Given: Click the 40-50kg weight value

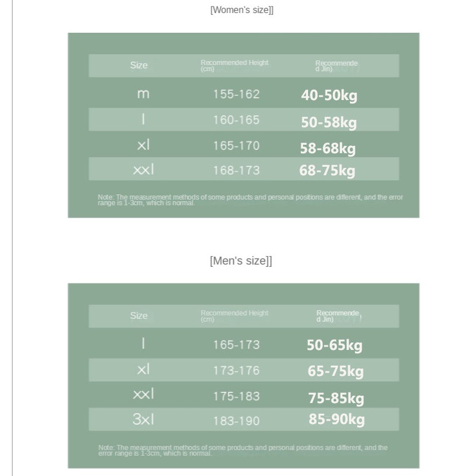Looking at the screenshot, I should 329,95.
